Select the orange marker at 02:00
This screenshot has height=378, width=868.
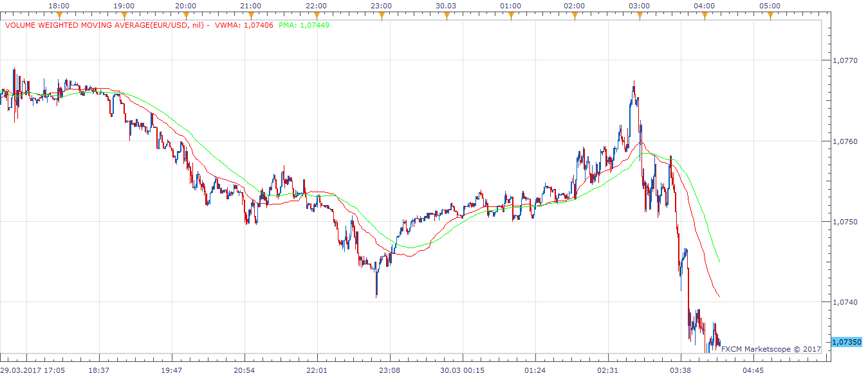(x=574, y=16)
